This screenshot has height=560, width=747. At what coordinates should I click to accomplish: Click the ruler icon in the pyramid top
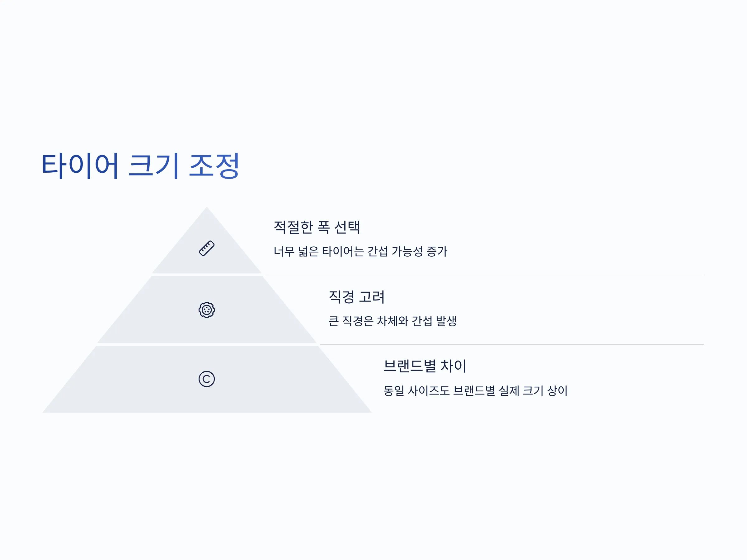(x=206, y=249)
